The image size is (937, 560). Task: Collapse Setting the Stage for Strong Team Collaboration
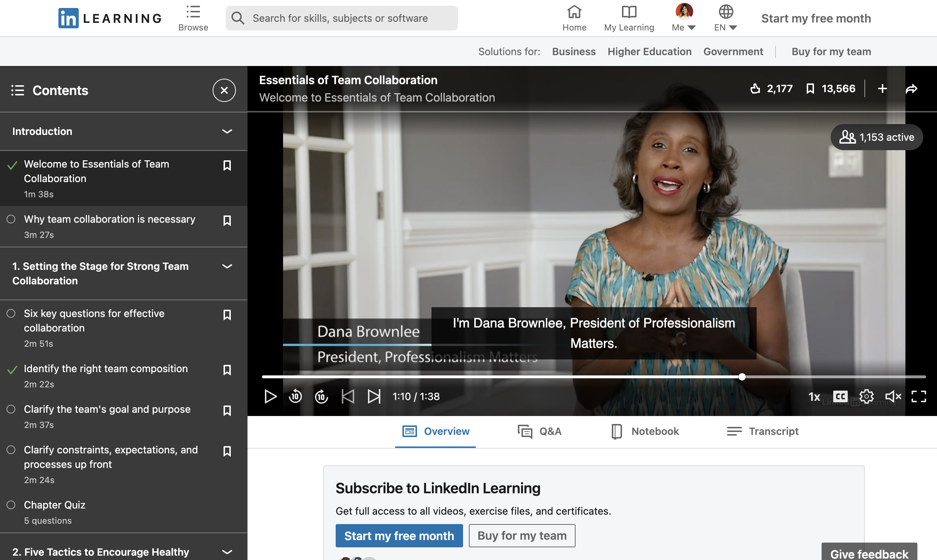point(227,266)
